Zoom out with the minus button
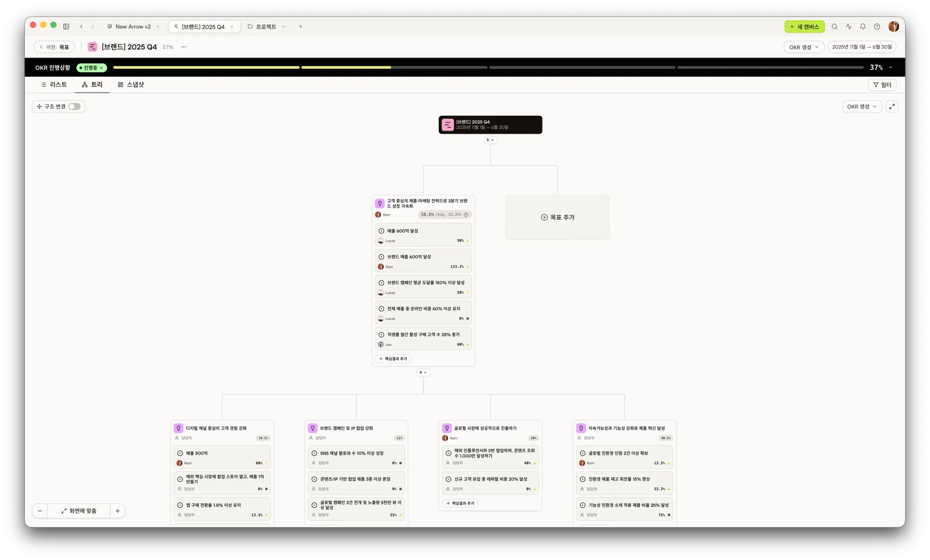This screenshot has width=930, height=560. [40, 511]
